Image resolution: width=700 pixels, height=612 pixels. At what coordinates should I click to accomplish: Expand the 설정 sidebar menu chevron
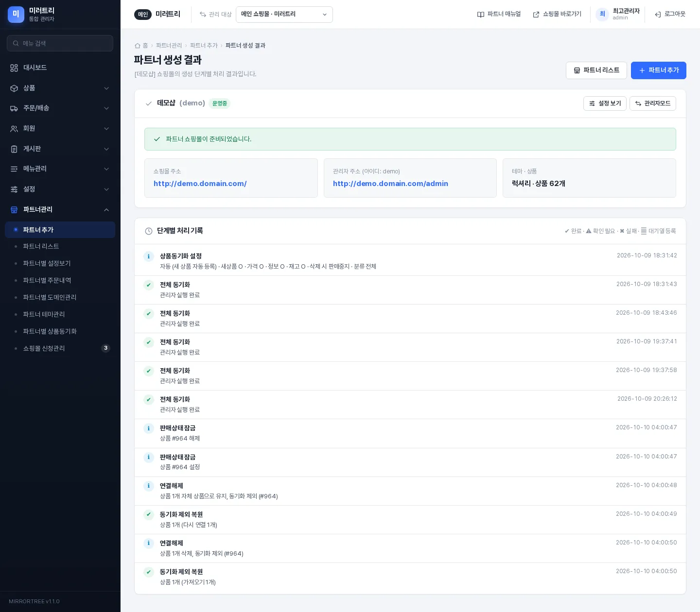[x=106, y=189]
